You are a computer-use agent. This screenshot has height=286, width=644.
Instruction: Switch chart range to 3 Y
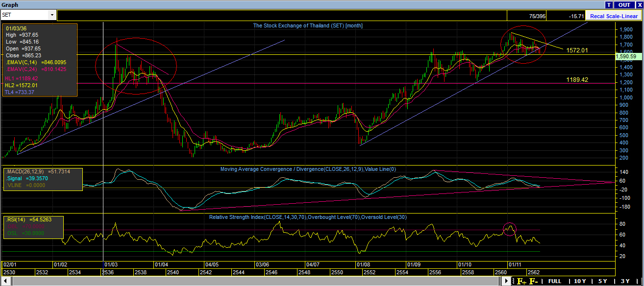click(625, 281)
